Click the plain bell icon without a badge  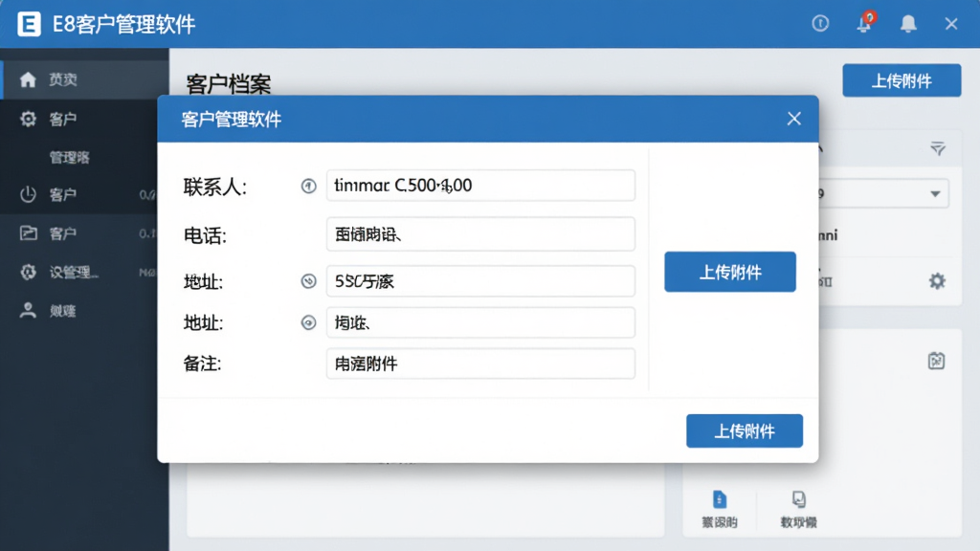click(x=908, y=24)
